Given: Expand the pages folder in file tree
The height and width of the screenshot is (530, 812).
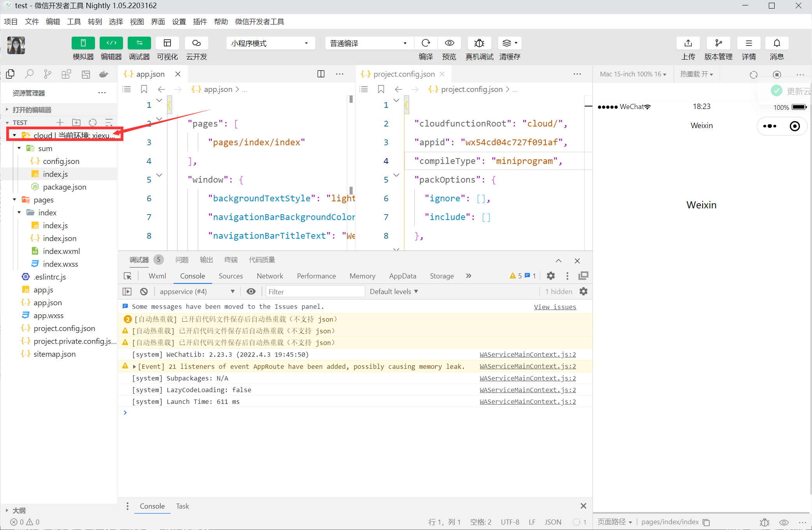Looking at the screenshot, I should tap(13, 199).
